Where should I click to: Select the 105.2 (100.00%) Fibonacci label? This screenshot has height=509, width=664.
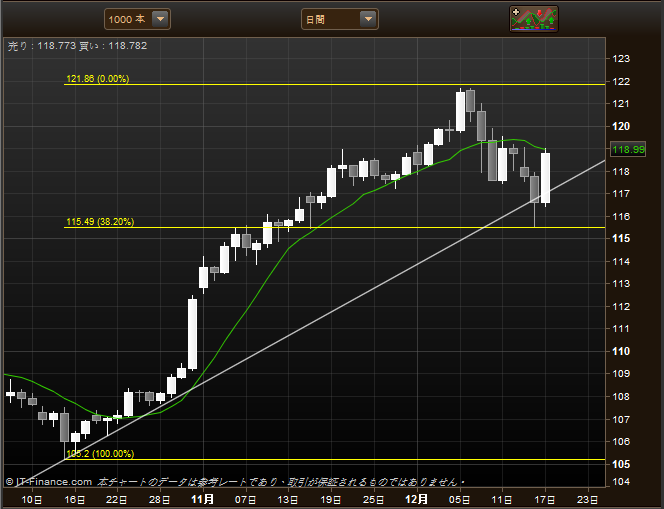pyautogui.click(x=100, y=454)
